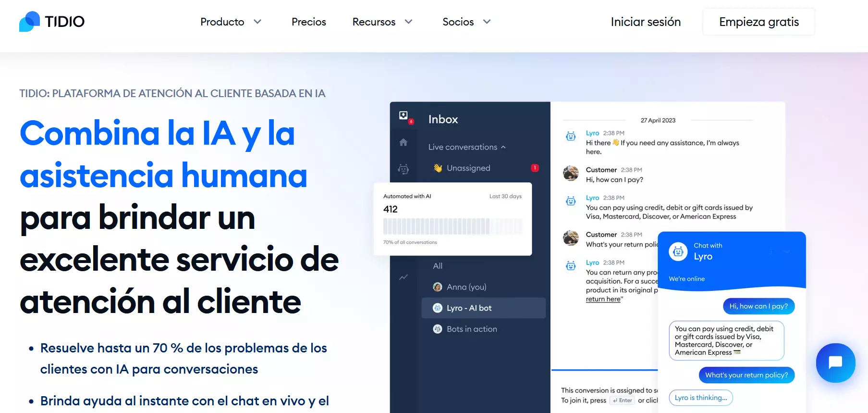Click the home icon in dark sidebar
Image resolution: width=868 pixels, height=413 pixels.
tap(403, 142)
